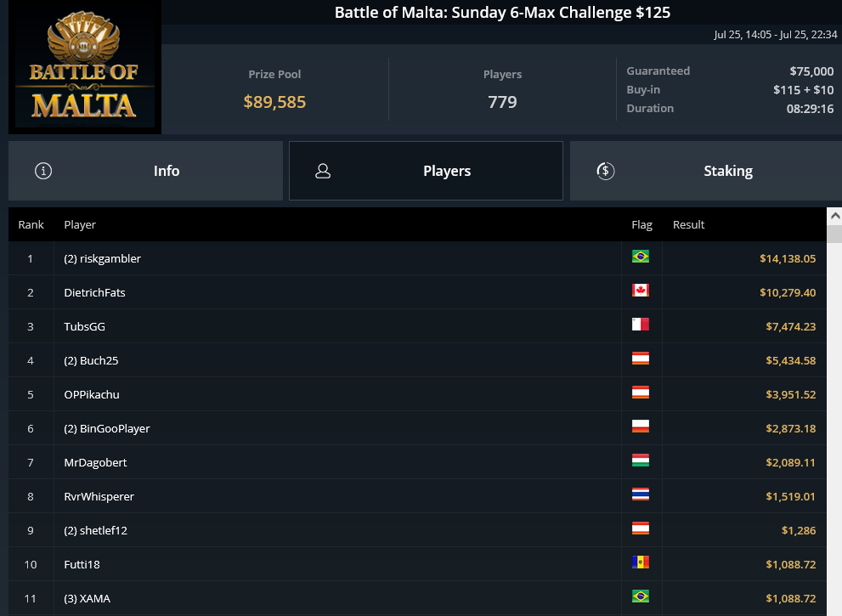Click RvrWhisperer's Thailand flag icon

point(640,494)
